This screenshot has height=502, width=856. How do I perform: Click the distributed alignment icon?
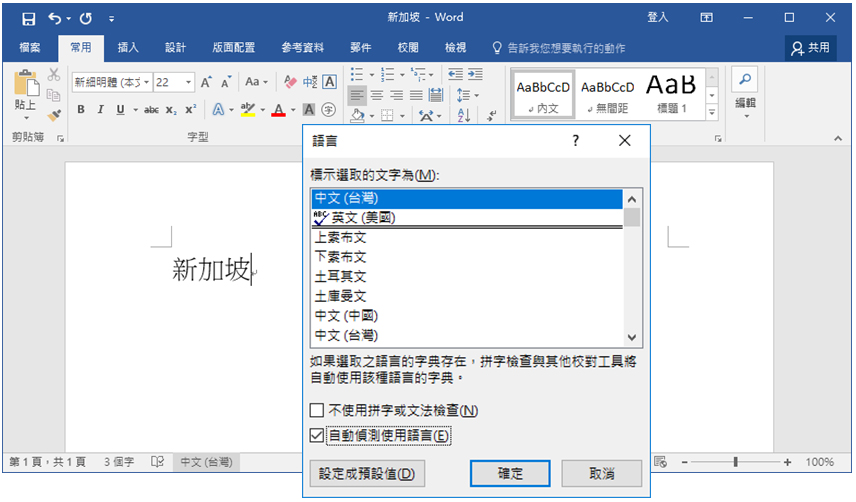[436, 95]
